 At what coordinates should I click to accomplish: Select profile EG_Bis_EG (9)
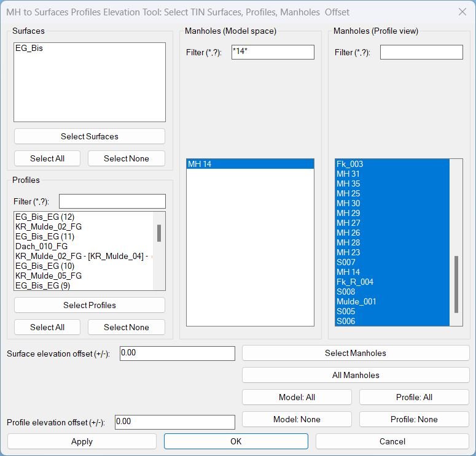click(84, 285)
